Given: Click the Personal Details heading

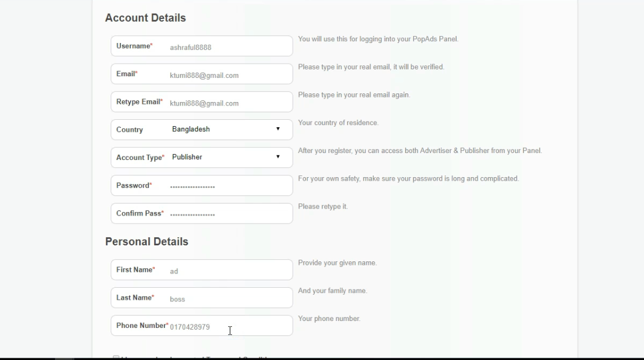Looking at the screenshot, I should (x=147, y=242).
